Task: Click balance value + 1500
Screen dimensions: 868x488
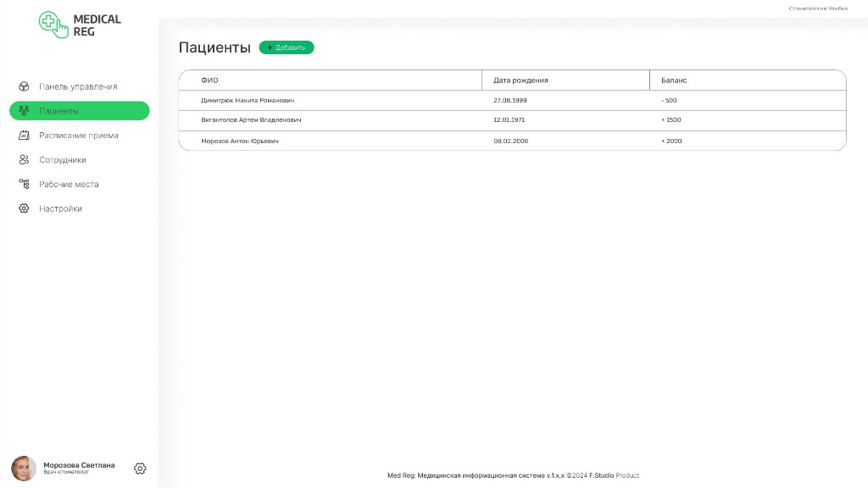Action: pos(671,120)
